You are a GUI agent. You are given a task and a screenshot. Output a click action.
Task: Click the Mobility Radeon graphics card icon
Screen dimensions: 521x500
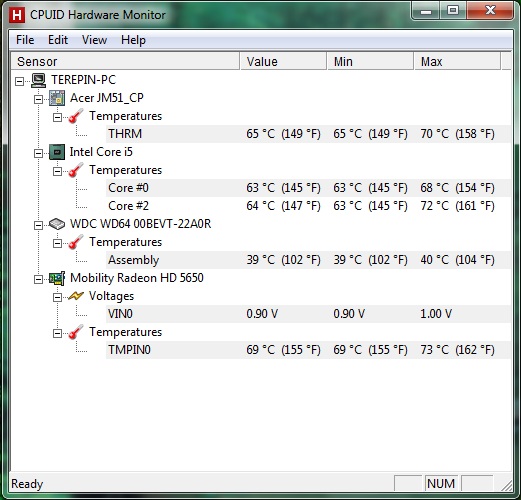pos(57,278)
